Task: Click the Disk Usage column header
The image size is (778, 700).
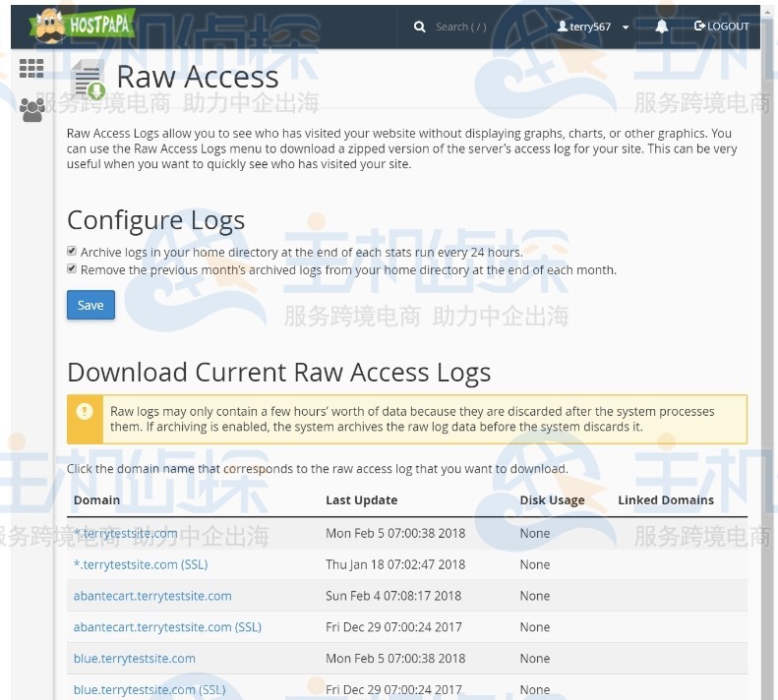Action: 552,500
